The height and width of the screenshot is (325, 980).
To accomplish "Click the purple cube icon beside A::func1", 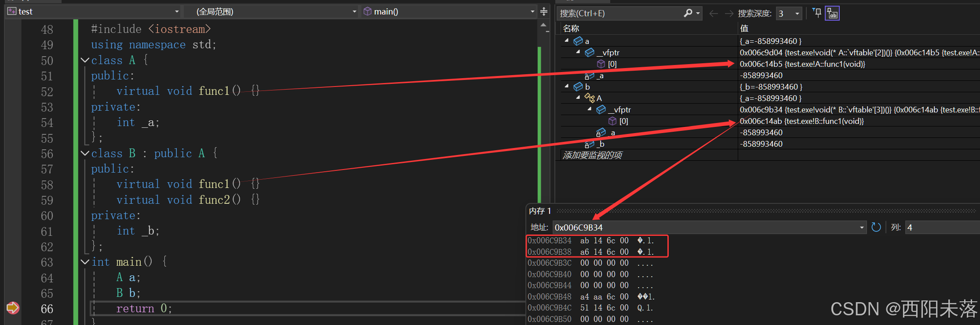I will pyautogui.click(x=601, y=64).
